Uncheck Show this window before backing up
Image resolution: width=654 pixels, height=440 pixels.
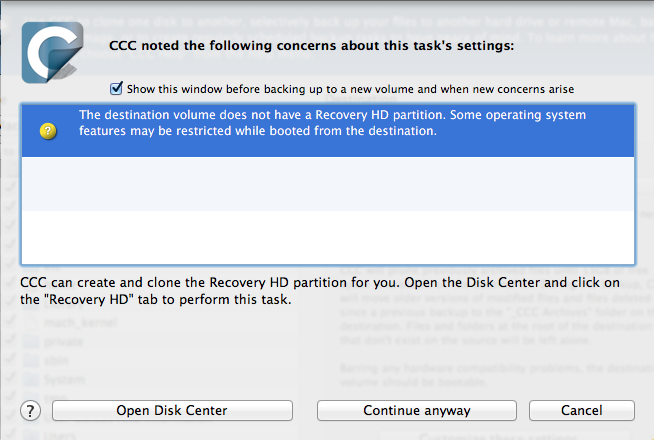click(x=116, y=88)
